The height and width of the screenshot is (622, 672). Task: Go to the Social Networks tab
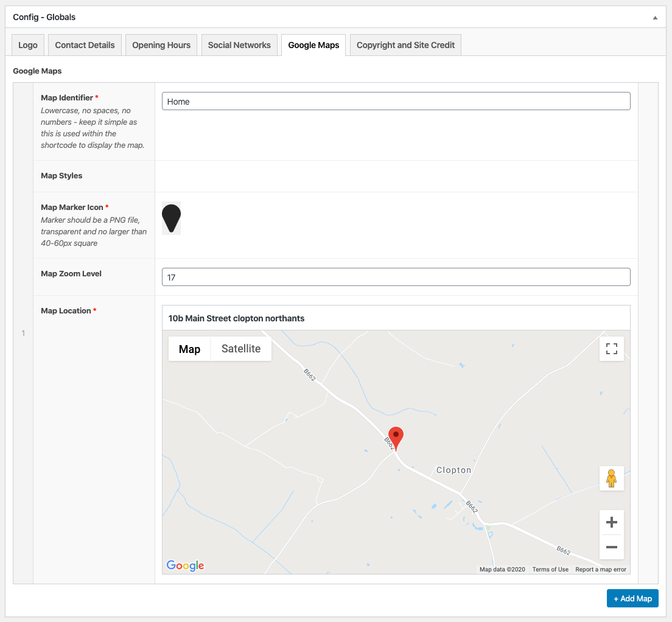click(239, 45)
